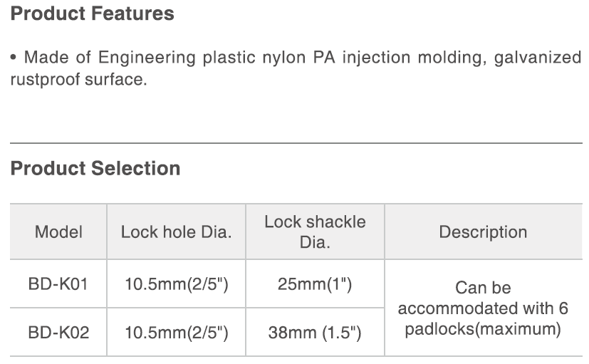Click the 25mm(1") shackle diameter cell
Screen dimensions: 589x364
(315, 284)
